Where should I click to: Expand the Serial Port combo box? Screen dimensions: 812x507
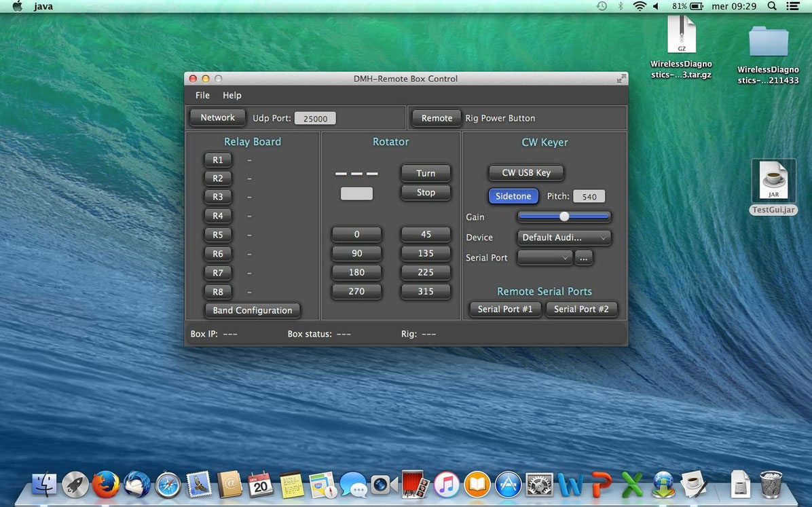click(x=545, y=258)
